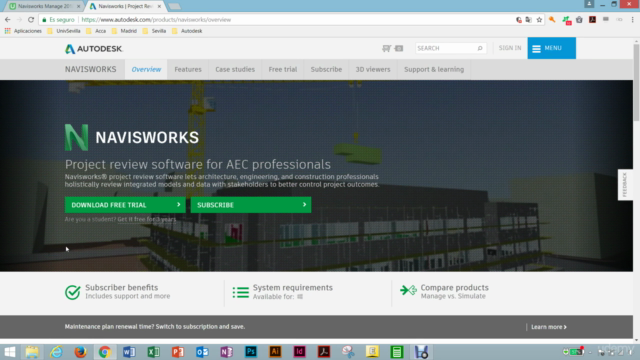
Task: Click the orange key extension icon
Action: pos(552,20)
